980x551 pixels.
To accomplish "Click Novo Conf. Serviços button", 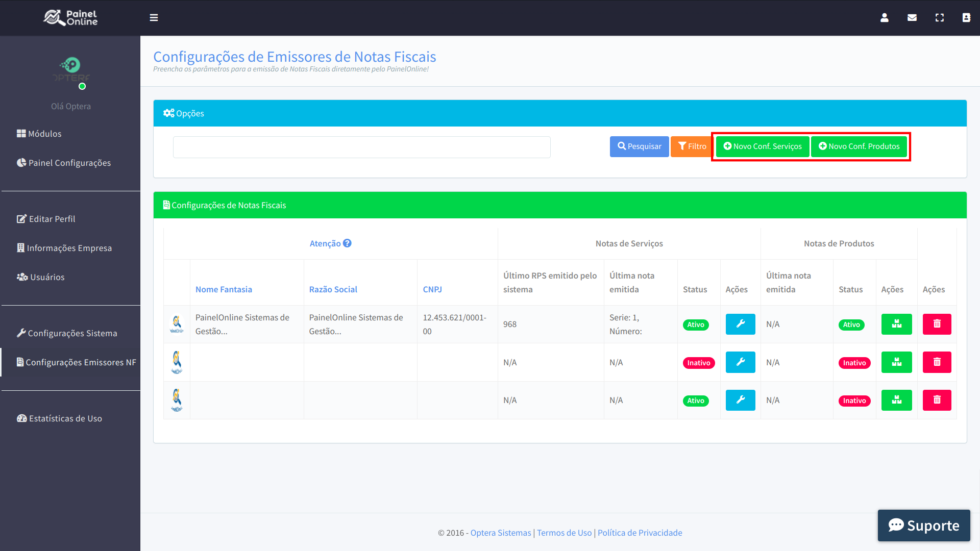I will click(x=763, y=146).
